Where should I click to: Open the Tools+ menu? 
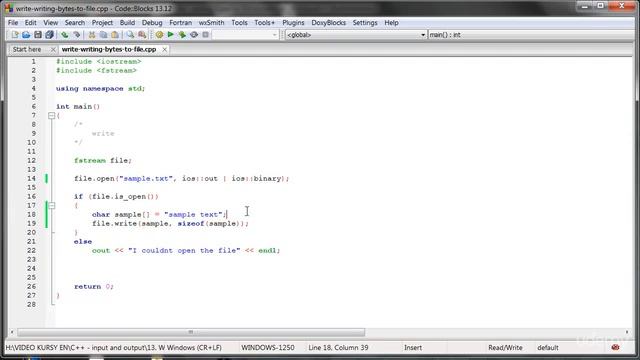(264, 22)
